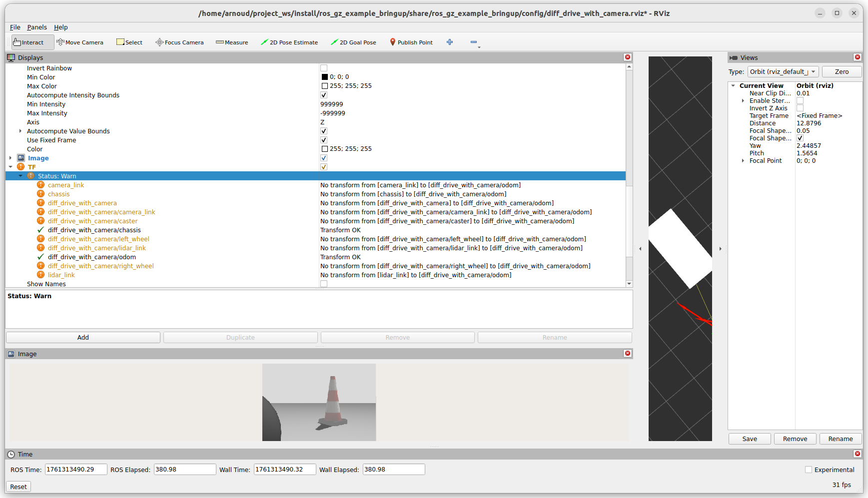The image size is (868, 498).
Task: Click the plus icon to add a tool
Action: tap(450, 42)
